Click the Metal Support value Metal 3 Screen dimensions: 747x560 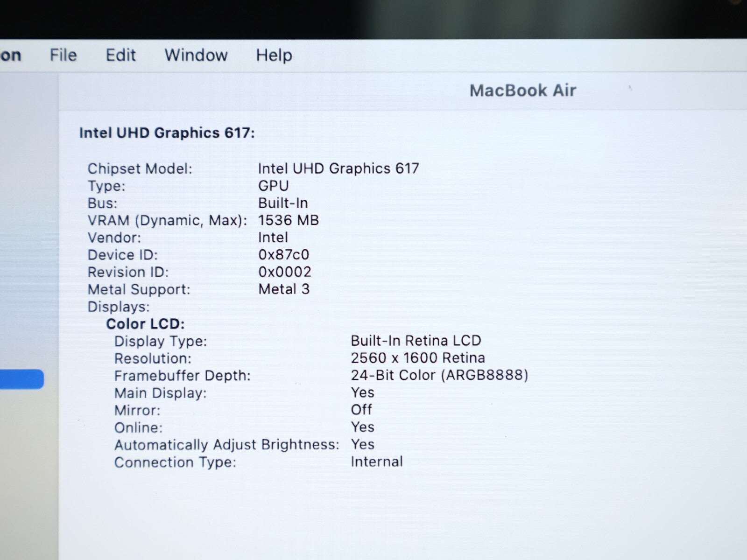[x=284, y=289]
